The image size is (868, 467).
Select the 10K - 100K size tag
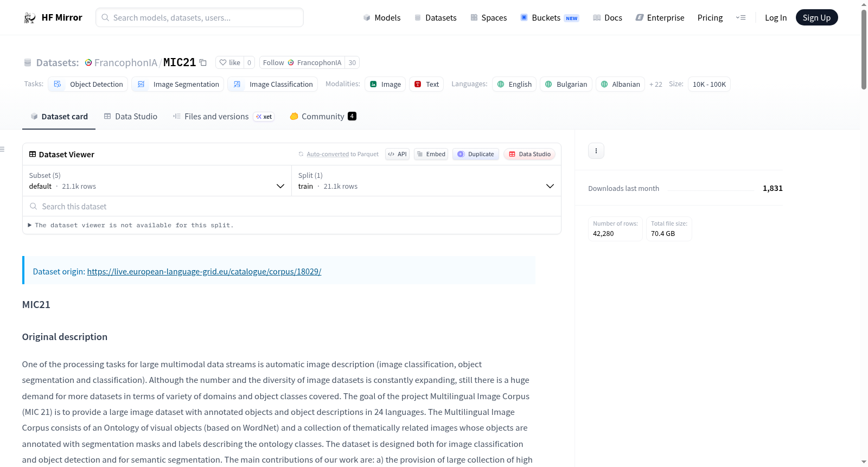tap(709, 84)
